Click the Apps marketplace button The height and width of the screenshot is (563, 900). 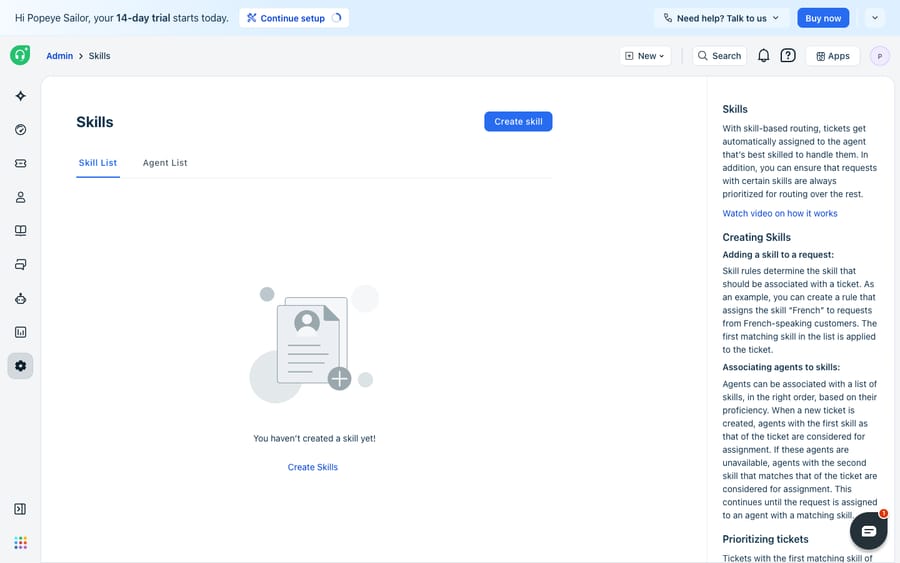(x=833, y=56)
